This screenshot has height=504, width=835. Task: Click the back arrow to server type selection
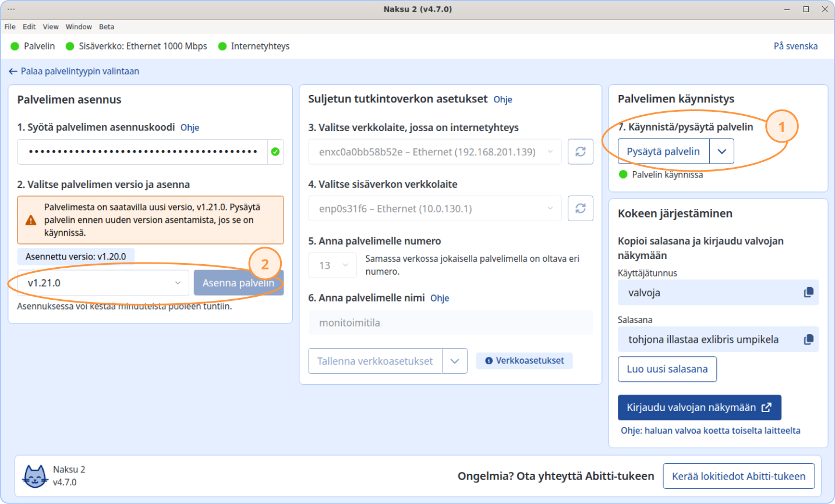(13, 72)
